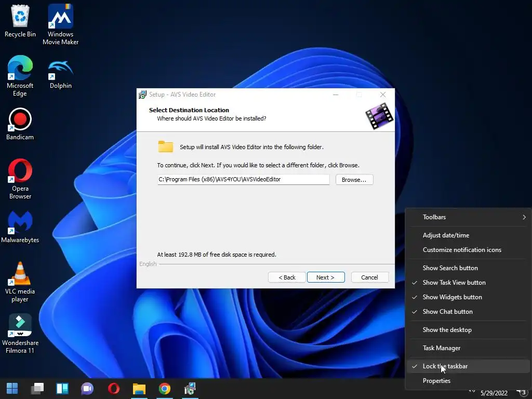The width and height of the screenshot is (532, 399).
Task: Click the 5/29/2022 date in taskbar
Action: (494, 393)
